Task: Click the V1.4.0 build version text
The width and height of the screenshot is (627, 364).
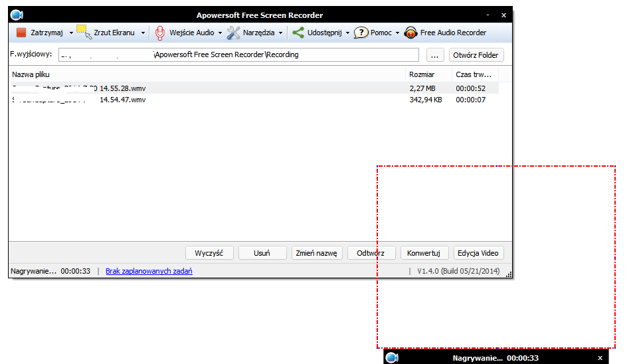Action: tap(458, 271)
